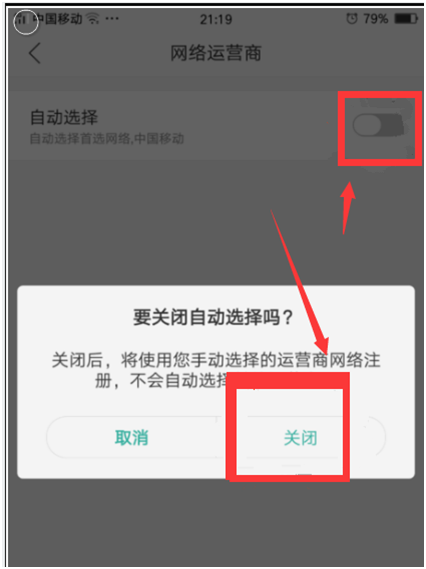The height and width of the screenshot is (569, 426).
Task: Click 取消 to cancel the dialog
Action: point(131,437)
